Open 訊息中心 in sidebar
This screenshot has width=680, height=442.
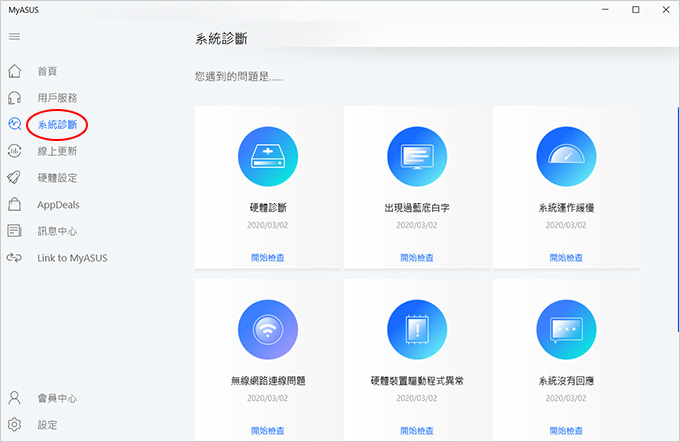[x=57, y=231]
